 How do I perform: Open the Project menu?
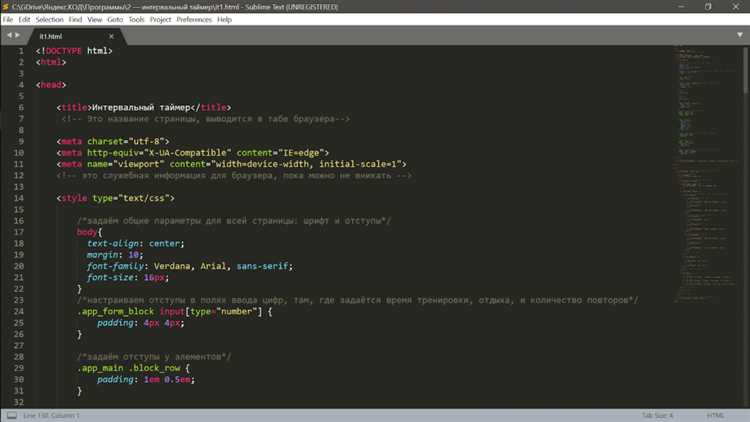(160, 20)
